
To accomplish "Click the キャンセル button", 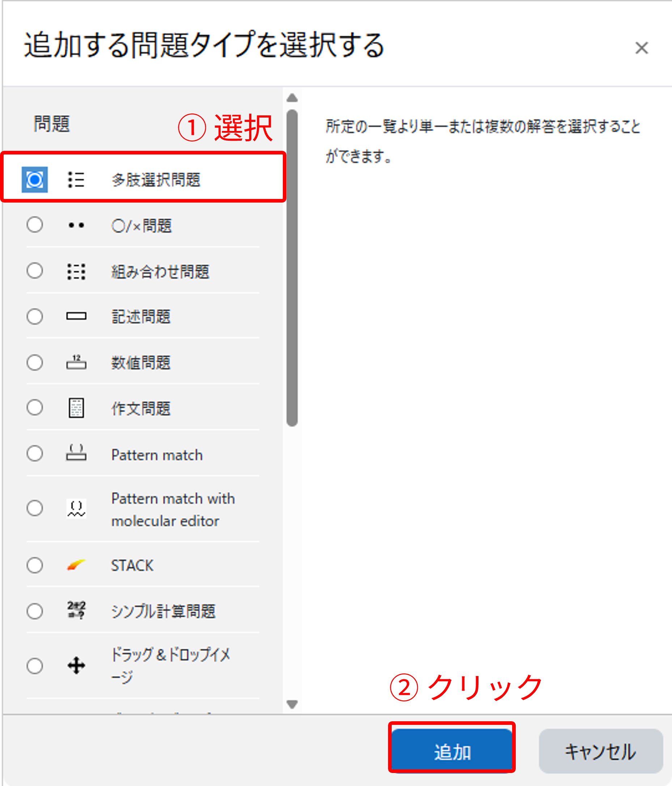I will (x=601, y=751).
